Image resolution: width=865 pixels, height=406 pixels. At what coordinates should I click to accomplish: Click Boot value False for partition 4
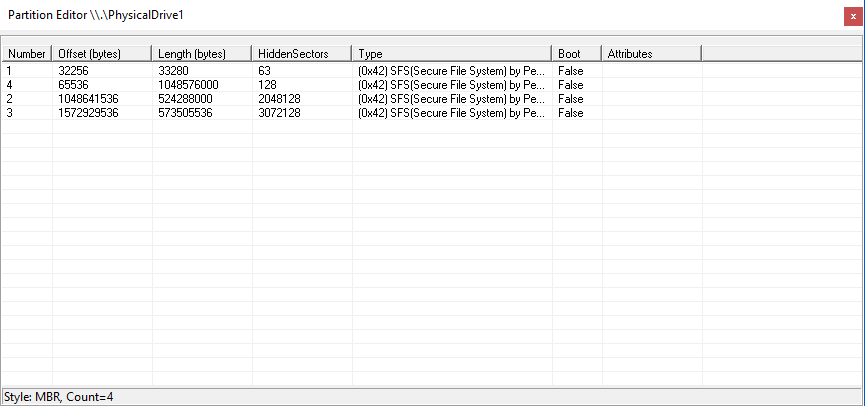tap(570, 85)
